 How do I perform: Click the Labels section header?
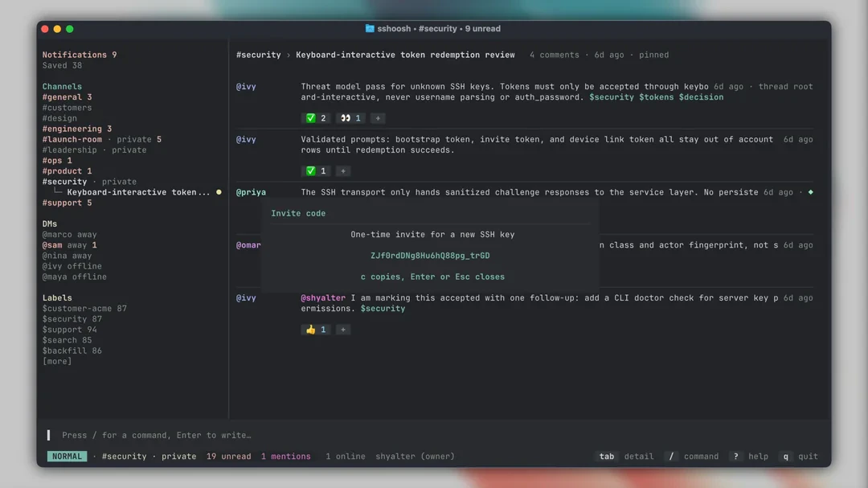pyautogui.click(x=57, y=298)
